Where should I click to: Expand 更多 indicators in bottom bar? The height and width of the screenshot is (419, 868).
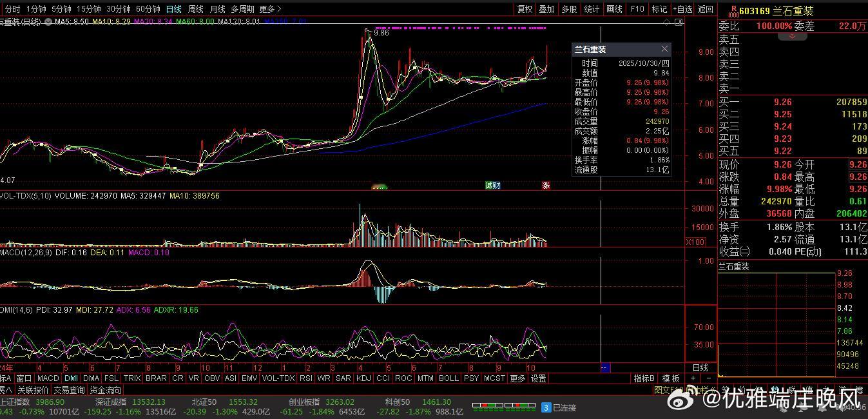(517, 378)
